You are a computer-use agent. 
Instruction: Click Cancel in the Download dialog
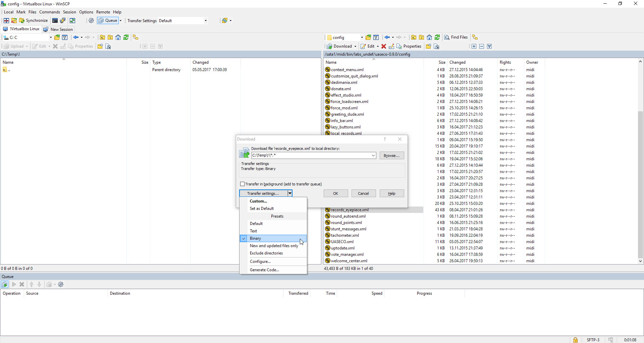[364, 193]
